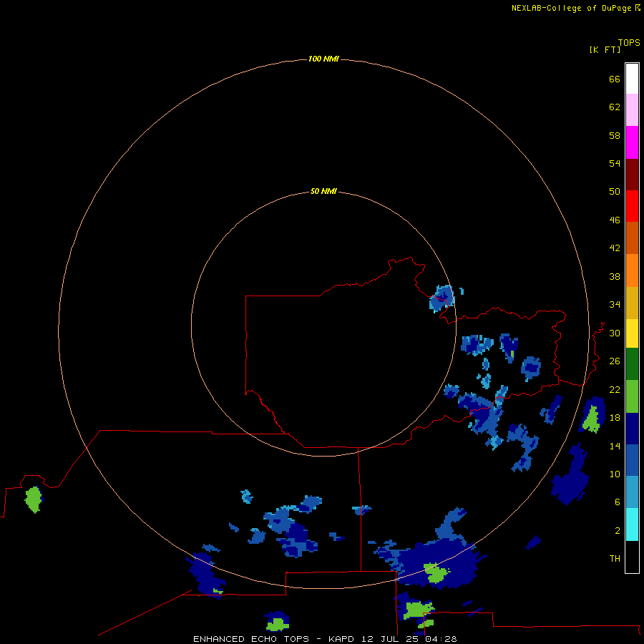Click 'ENHANCED ECHO TOPS' in the footer caption
The image size is (644, 644).
coord(251,639)
